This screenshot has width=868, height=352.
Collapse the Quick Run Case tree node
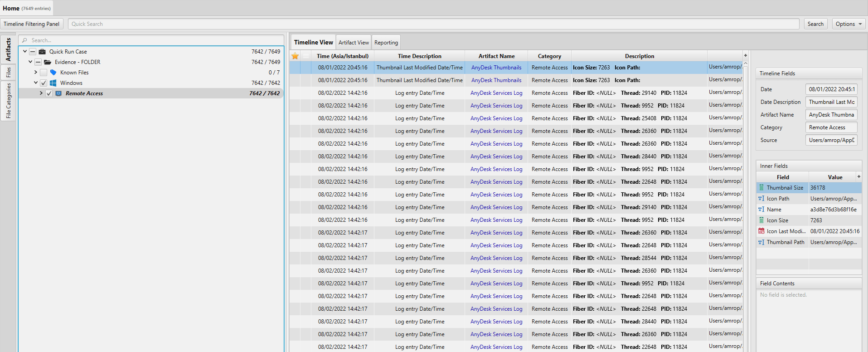click(x=25, y=51)
